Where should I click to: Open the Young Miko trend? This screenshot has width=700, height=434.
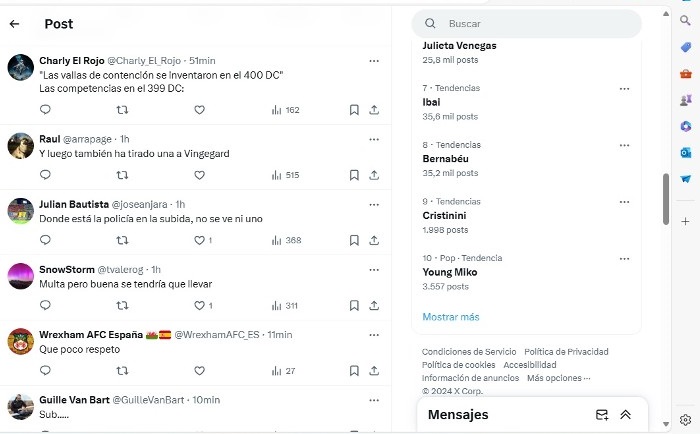pos(450,272)
